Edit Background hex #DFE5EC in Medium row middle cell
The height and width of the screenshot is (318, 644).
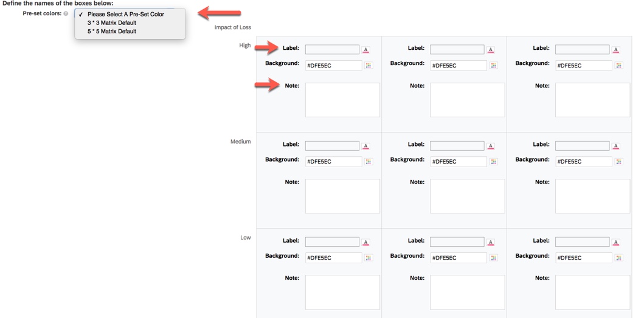click(459, 162)
